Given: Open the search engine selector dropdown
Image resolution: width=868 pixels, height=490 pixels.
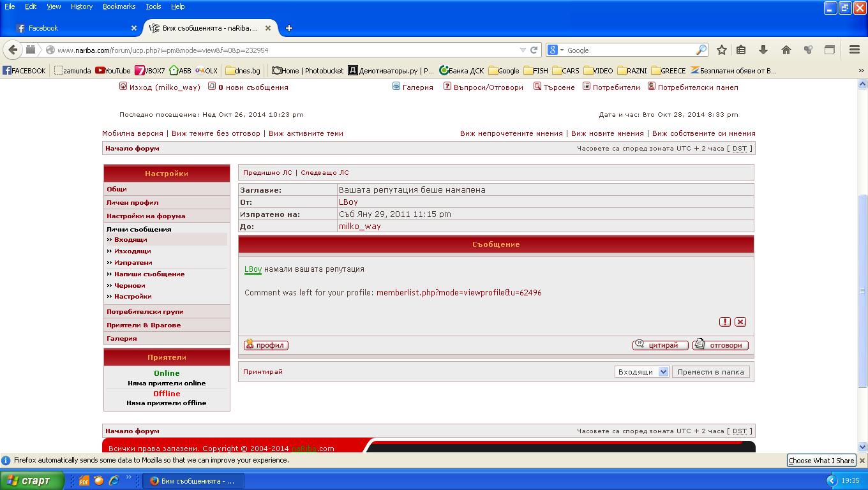Looking at the screenshot, I should click(555, 50).
